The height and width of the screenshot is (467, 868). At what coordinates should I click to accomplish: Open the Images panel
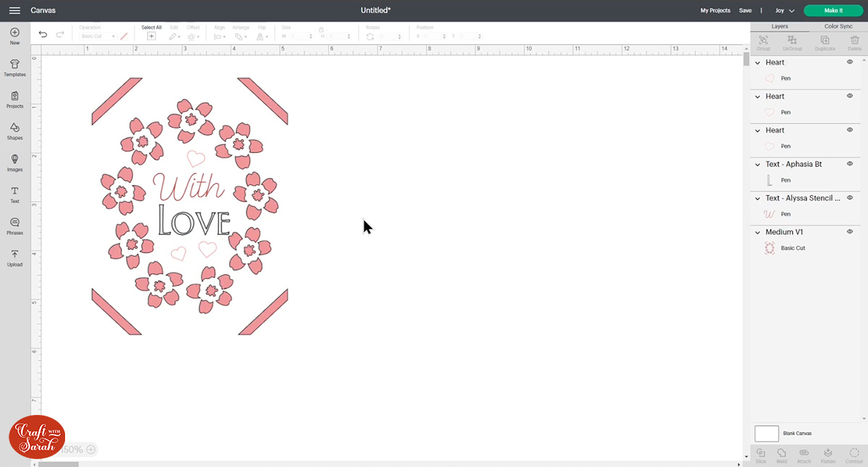pyautogui.click(x=14, y=163)
